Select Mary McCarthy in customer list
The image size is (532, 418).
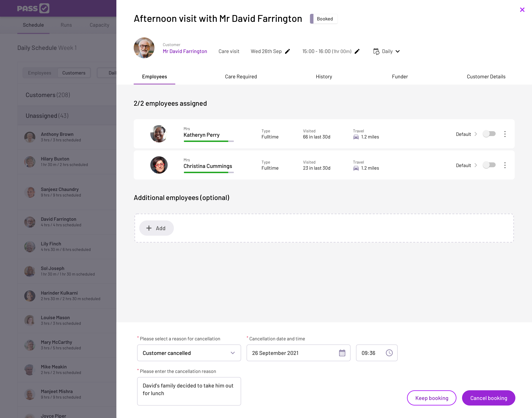(67, 345)
